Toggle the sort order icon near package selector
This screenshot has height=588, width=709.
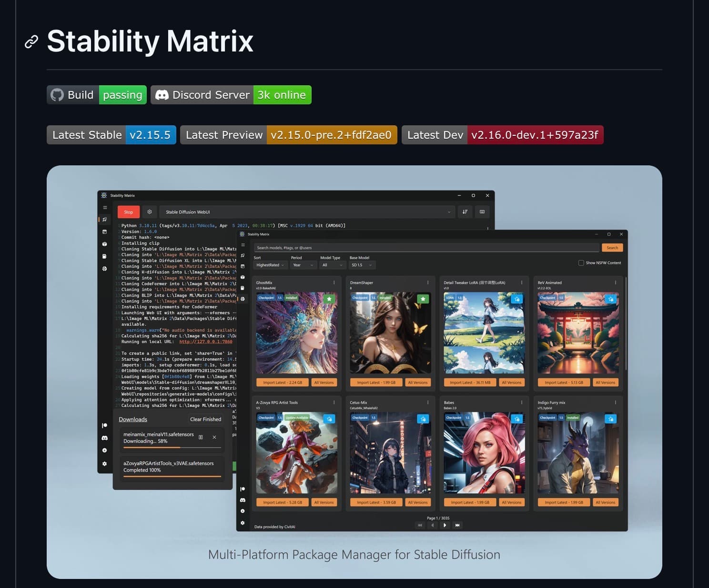pyautogui.click(x=466, y=212)
